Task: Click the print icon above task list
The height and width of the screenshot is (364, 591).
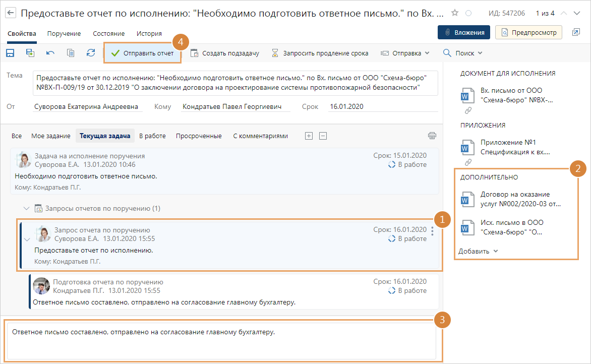Action: point(432,136)
